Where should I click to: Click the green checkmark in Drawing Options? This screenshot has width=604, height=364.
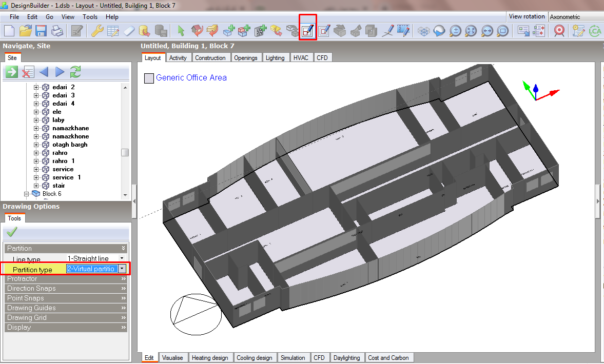[12, 232]
